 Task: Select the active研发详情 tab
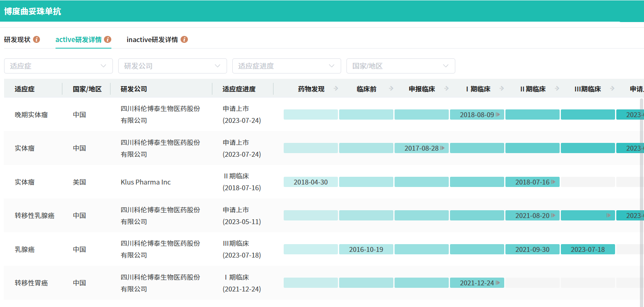78,40
